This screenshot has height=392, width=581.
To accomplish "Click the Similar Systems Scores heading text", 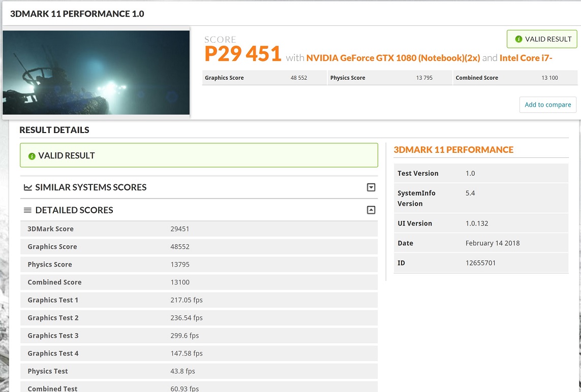I will tap(90, 187).
